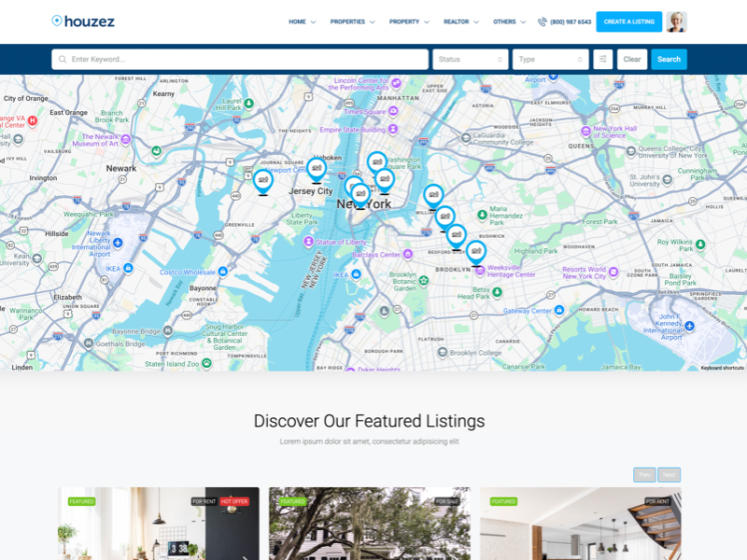Click the houzez logo
Viewport: 747px width, 560px height.
point(83,21)
